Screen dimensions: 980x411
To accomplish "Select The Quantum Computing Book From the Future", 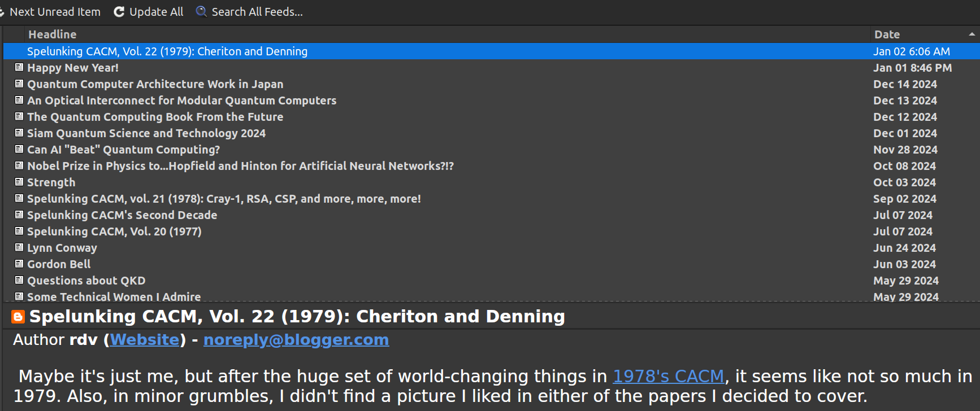I will (155, 117).
